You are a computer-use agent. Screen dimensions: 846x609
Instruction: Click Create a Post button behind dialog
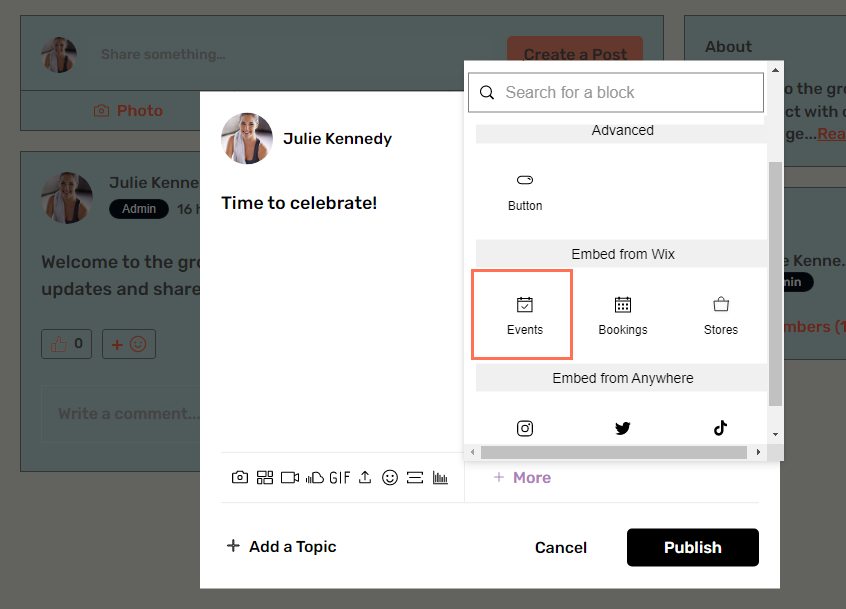pyautogui.click(x=575, y=49)
